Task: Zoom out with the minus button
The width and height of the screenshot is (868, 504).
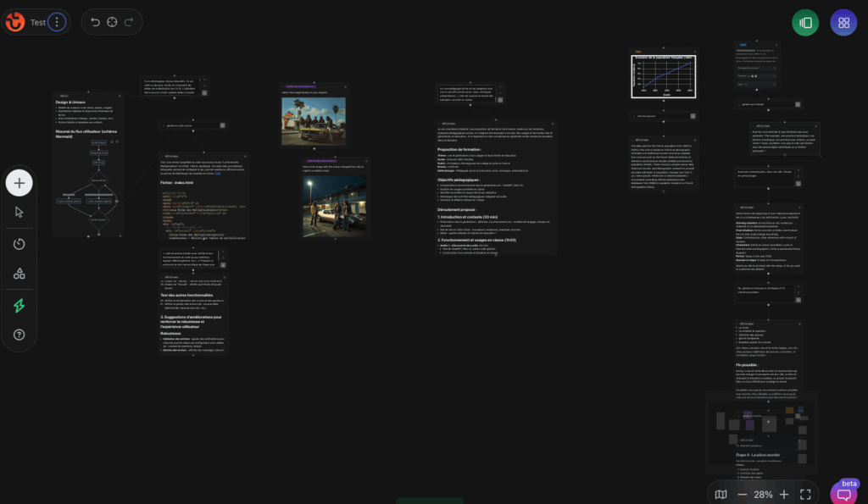Action: (743, 494)
